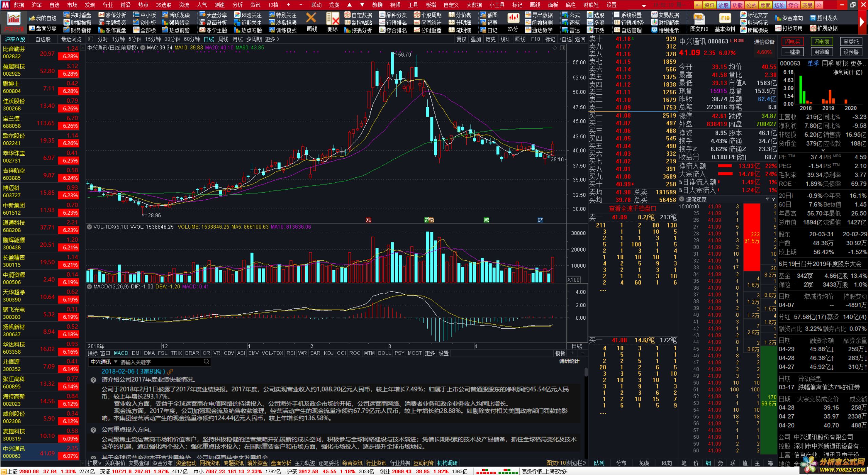Switch chart period to 分时
The width and height of the screenshot is (868, 475).
(102, 39)
